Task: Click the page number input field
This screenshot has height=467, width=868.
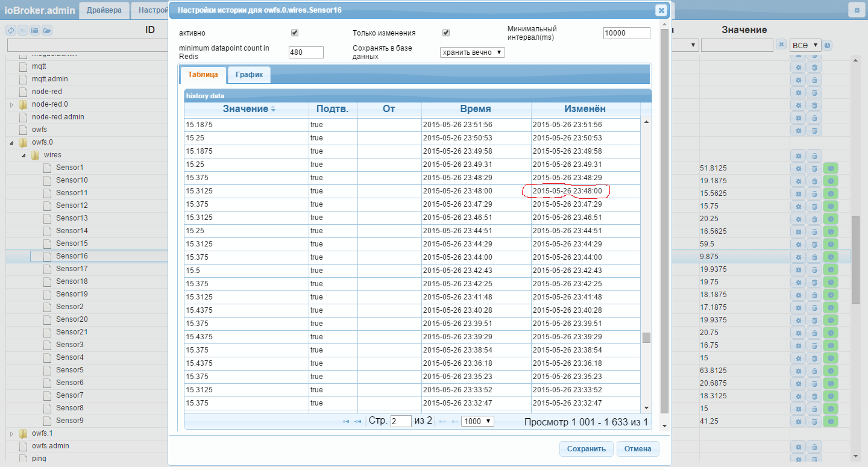Action: (x=401, y=421)
